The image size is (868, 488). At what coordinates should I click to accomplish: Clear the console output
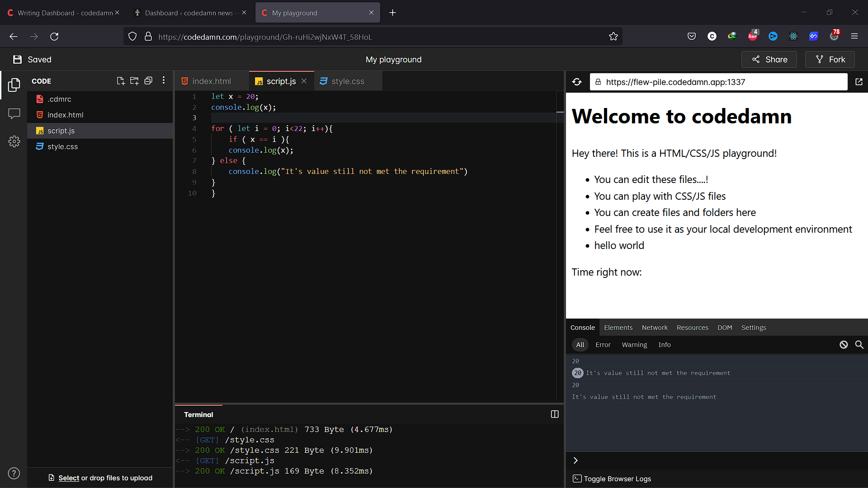tap(844, 344)
